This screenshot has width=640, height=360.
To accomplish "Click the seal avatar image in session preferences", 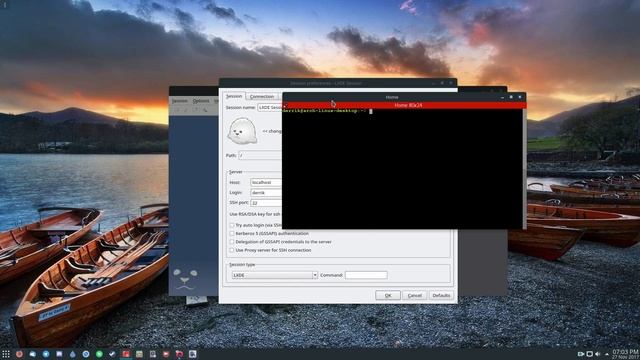I will [x=242, y=131].
